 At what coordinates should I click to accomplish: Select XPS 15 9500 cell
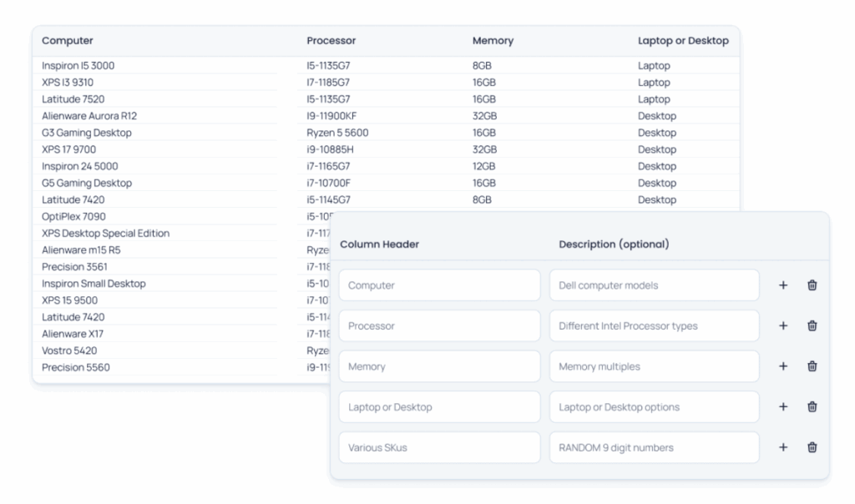69,300
